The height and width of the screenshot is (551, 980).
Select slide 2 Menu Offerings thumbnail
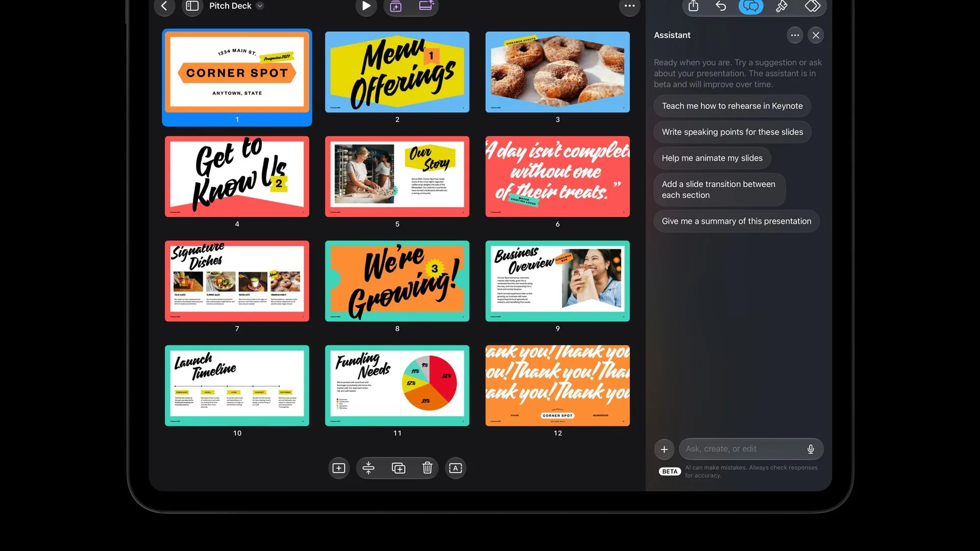(397, 72)
